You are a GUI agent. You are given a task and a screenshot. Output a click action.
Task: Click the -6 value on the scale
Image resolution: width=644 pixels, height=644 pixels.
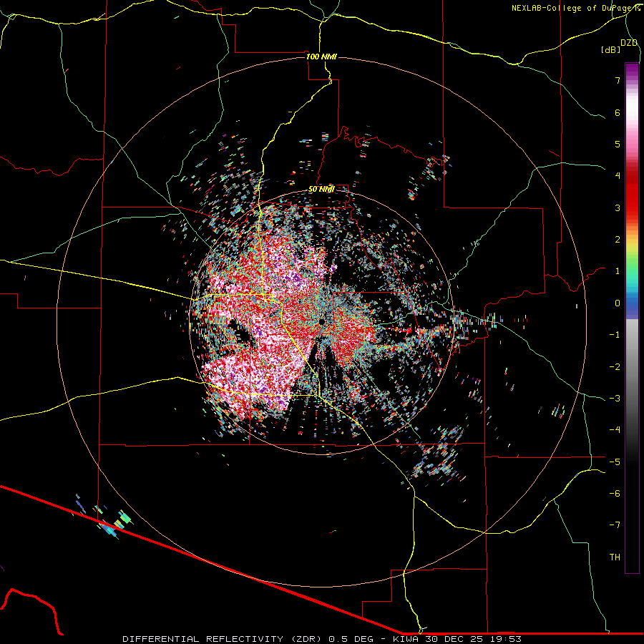coord(615,494)
